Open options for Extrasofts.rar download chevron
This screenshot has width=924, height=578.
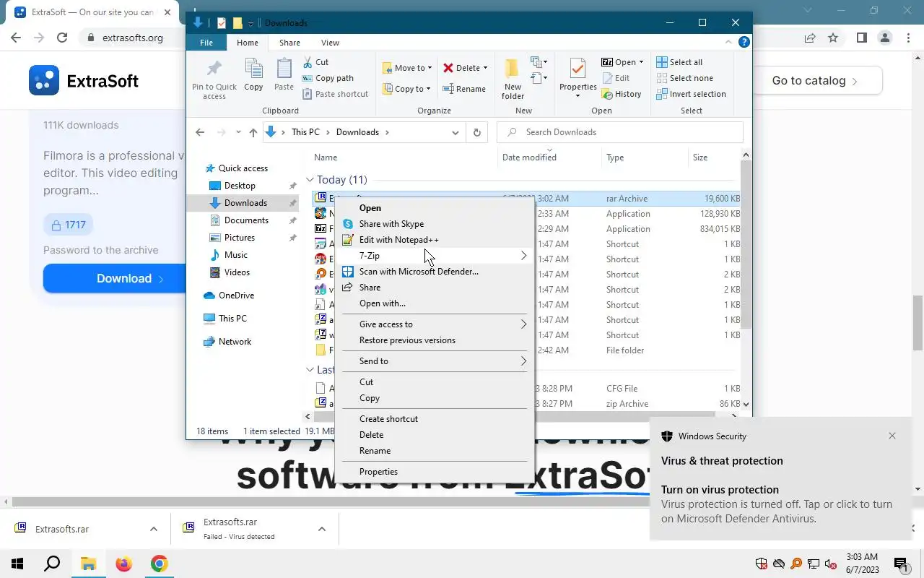[153, 529]
